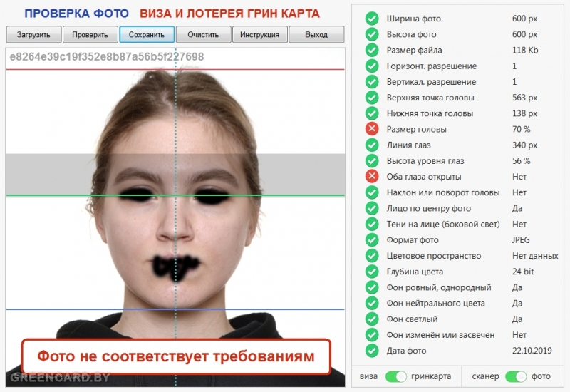Toggle the сканер / фото switch
The image size is (570, 392).
coord(516,376)
